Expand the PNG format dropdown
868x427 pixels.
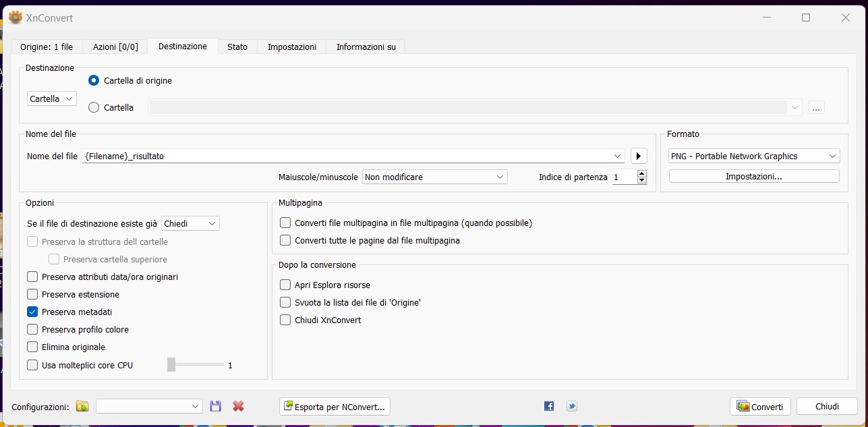pos(753,156)
